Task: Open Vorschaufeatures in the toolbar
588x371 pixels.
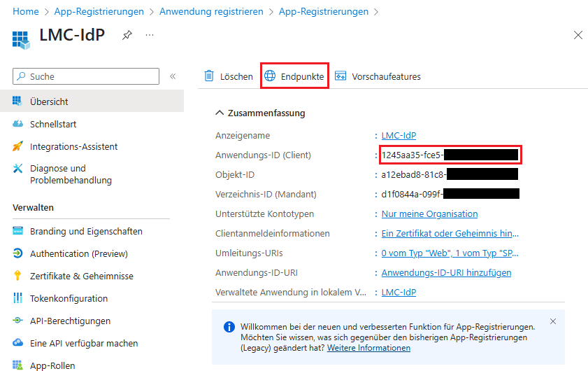Action: coord(378,76)
